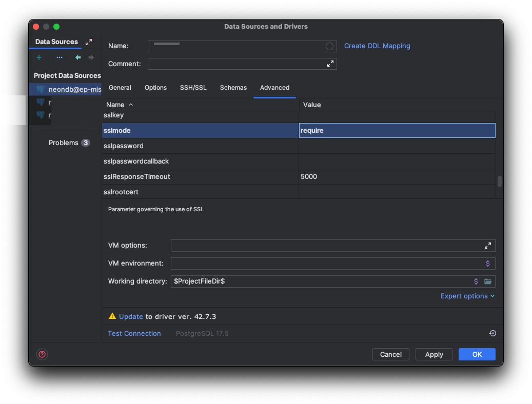Click Test Connection link
The image size is (532, 404).
click(134, 333)
